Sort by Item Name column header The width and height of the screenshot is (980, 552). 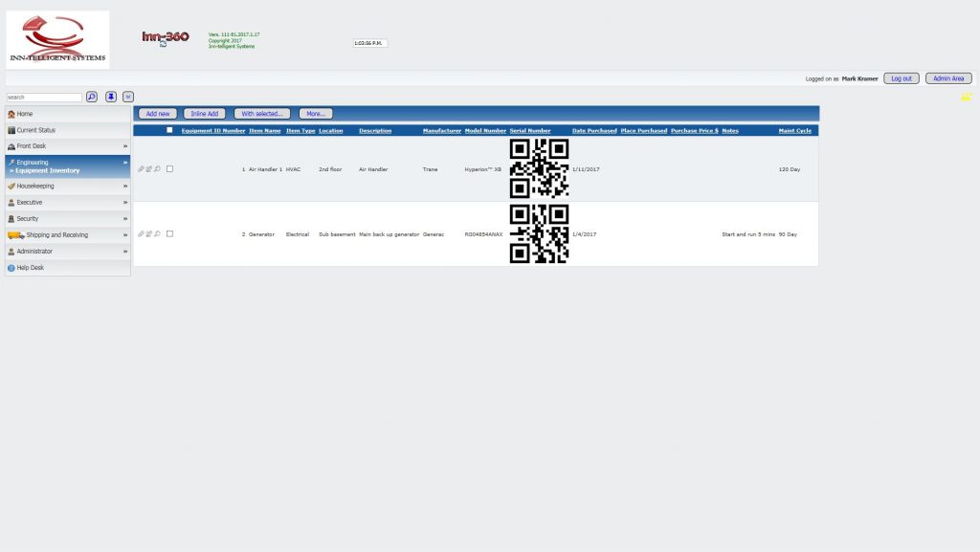(265, 130)
